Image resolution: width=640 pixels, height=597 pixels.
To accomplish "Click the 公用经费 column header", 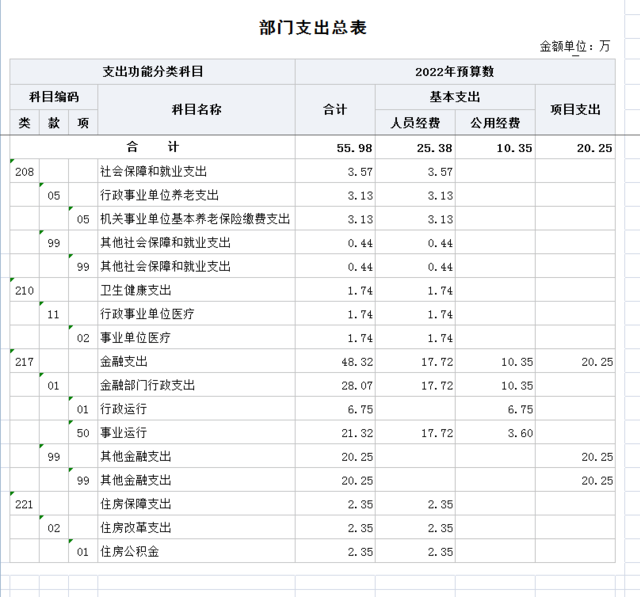I will (x=495, y=122).
